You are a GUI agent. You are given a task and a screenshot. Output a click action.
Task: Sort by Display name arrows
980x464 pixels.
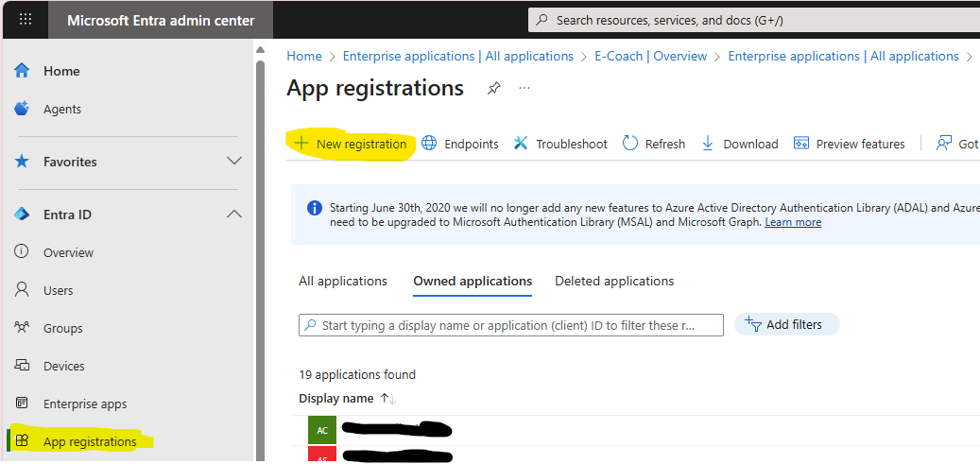[388, 399]
